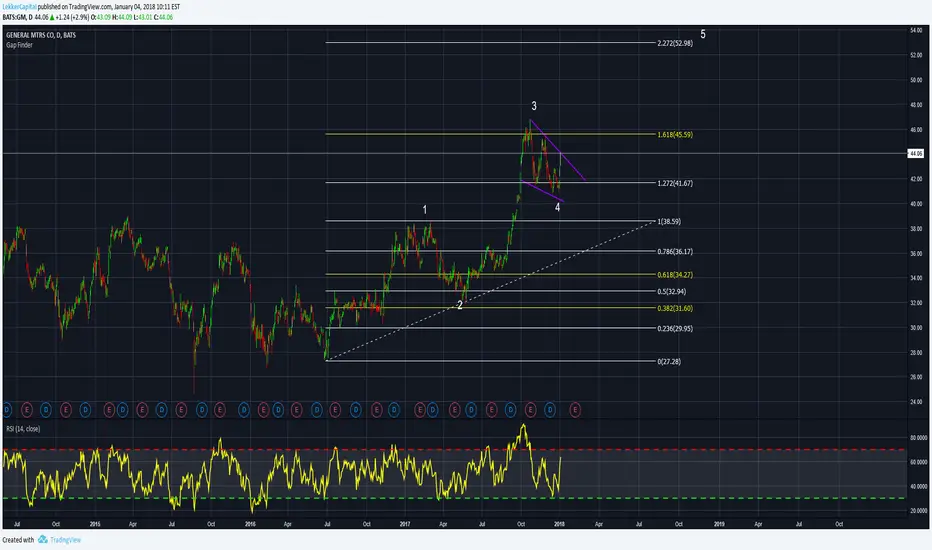Click the 44.06 current price tag
The width and height of the screenshot is (932, 550).
[x=915, y=153]
